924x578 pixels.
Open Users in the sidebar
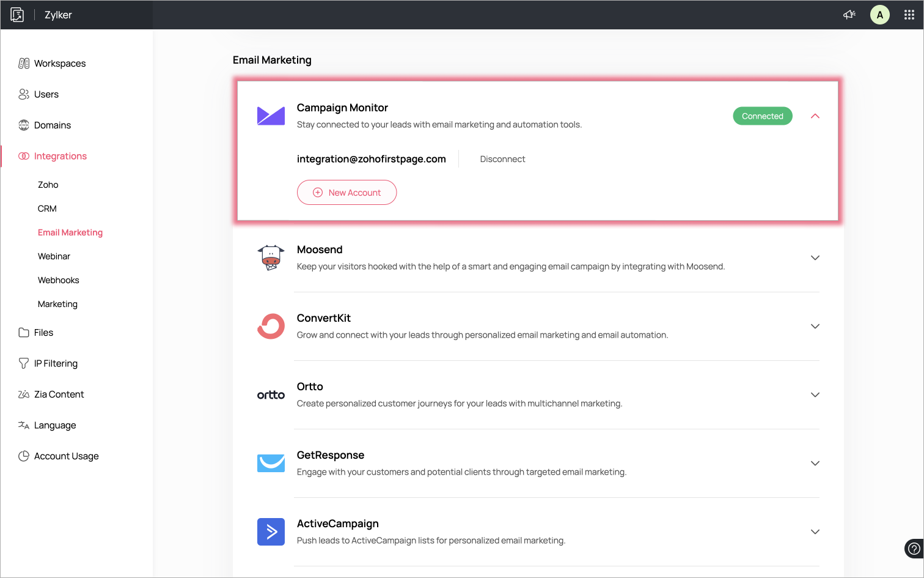coord(46,94)
